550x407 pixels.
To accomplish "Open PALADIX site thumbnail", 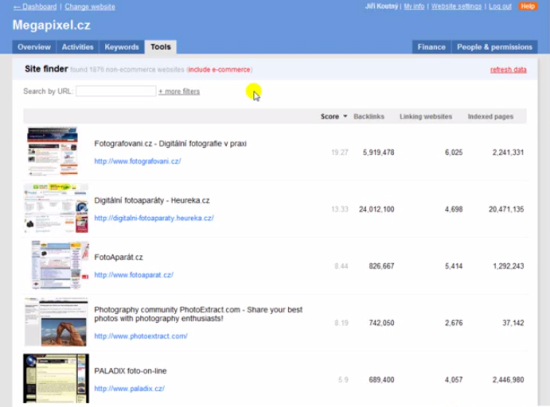I will [56, 379].
